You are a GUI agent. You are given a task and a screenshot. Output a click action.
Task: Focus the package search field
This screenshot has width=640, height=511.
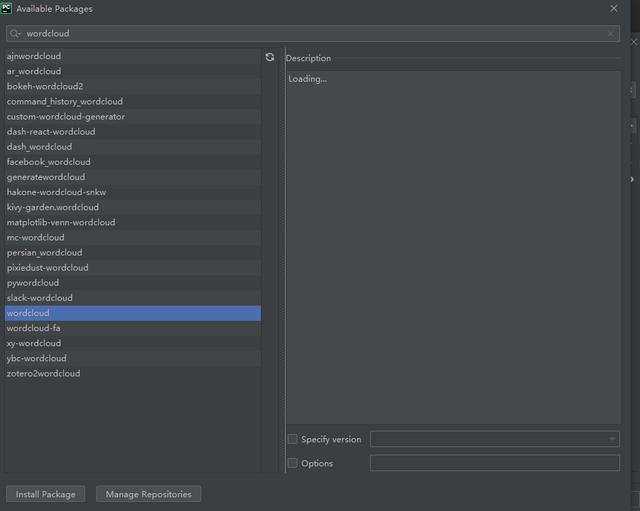tap(313, 33)
